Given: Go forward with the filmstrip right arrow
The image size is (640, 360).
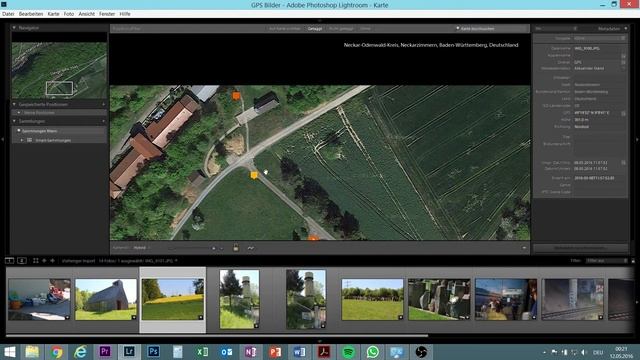Looking at the screenshot, I should pyautogui.click(x=52, y=260).
